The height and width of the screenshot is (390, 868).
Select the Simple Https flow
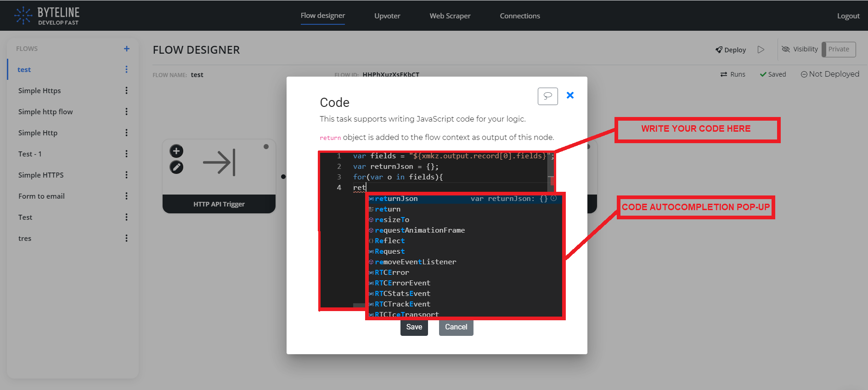coord(39,90)
